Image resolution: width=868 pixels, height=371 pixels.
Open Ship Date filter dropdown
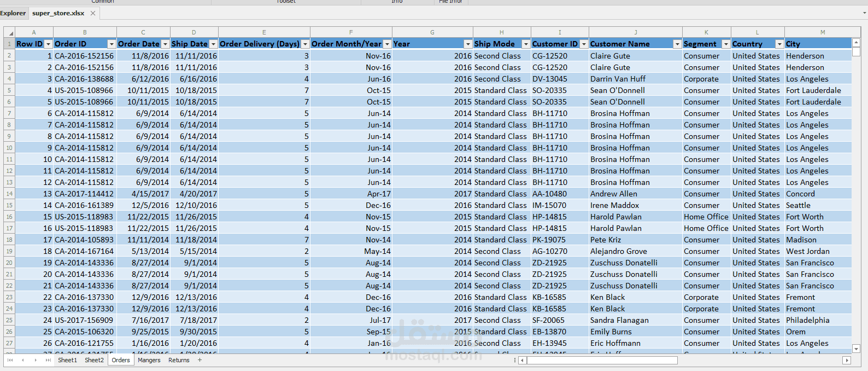point(213,44)
